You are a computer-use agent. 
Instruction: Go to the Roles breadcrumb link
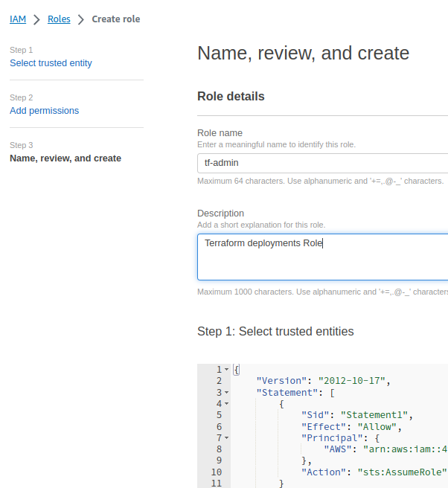(x=59, y=19)
